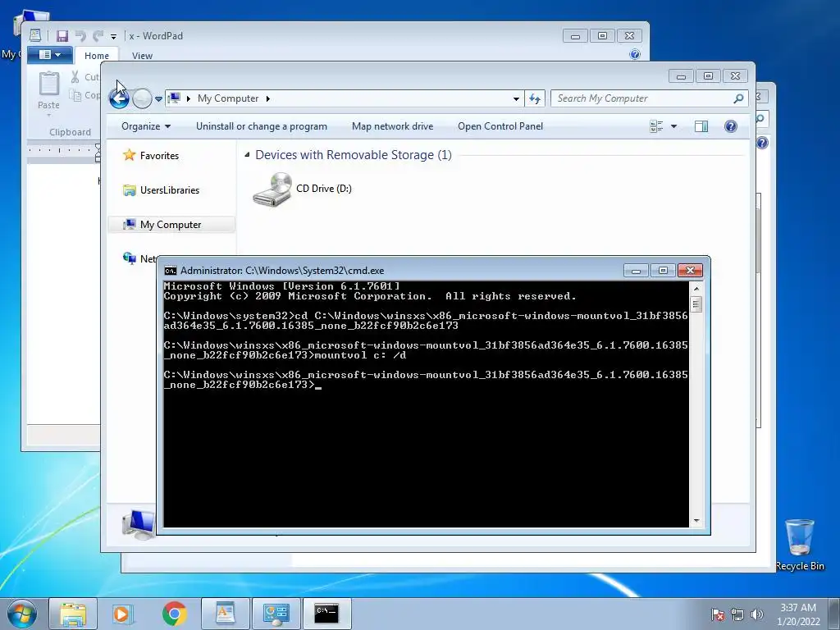Minimize the Command Prompt window
This screenshot has height=630, width=840.
[636, 271]
